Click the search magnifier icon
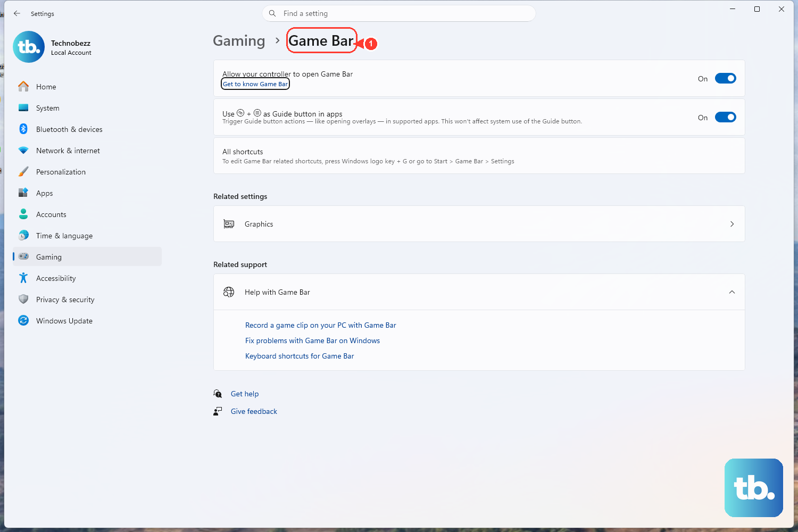 click(272, 13)
